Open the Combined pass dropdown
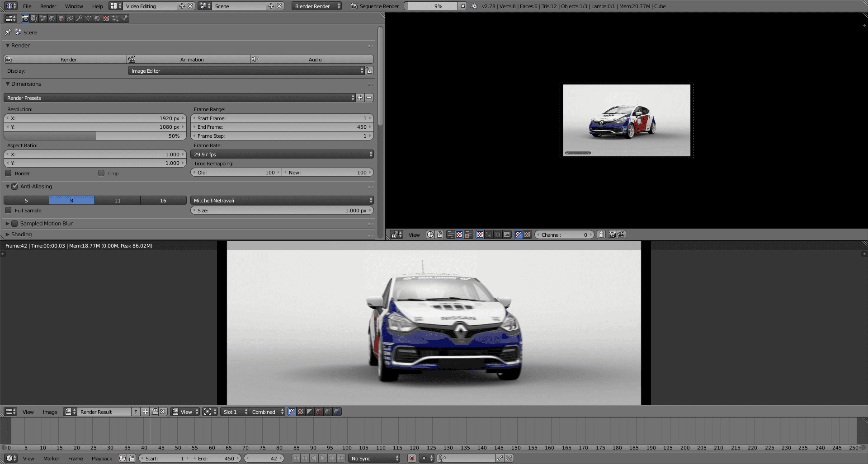Image resolution: width=868 pixels, height=464 pixels. click(x=267, y=412)
